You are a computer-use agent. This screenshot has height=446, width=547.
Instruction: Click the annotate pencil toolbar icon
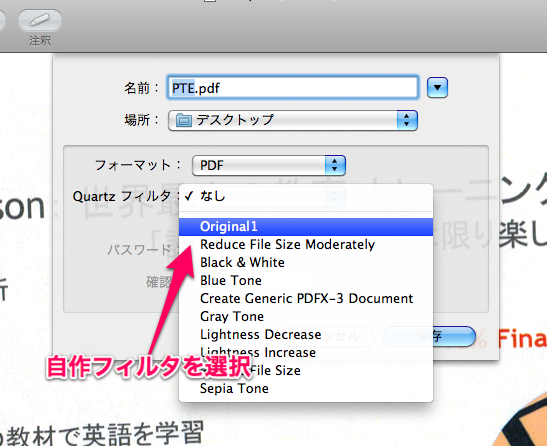[40, 20]
